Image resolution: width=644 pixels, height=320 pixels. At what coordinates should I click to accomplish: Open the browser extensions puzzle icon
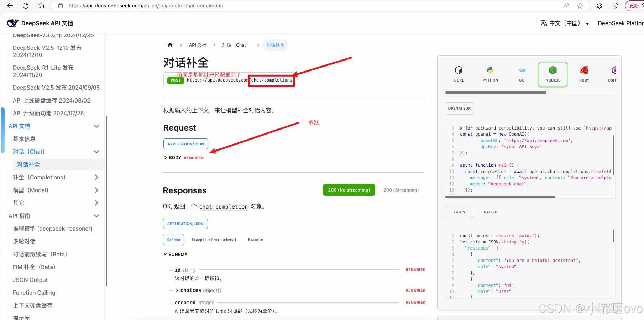[600, 6]
